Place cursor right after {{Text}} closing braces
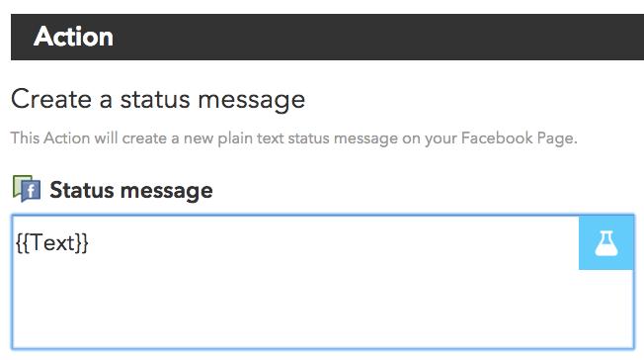The image size is (644, 360). [89, 242]
